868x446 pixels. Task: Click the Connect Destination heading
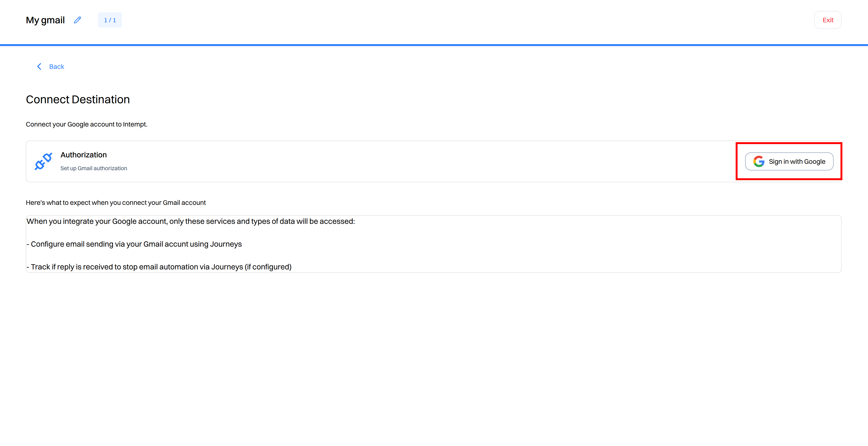[x=78, y=99]
